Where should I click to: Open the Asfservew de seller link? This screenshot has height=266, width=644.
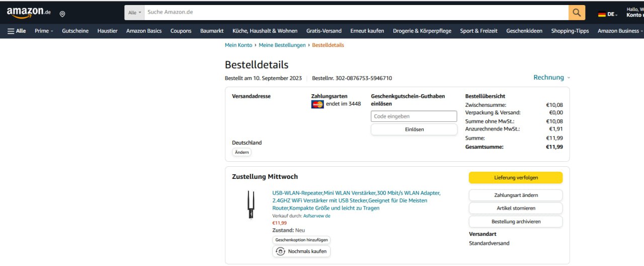coord(317,216)
